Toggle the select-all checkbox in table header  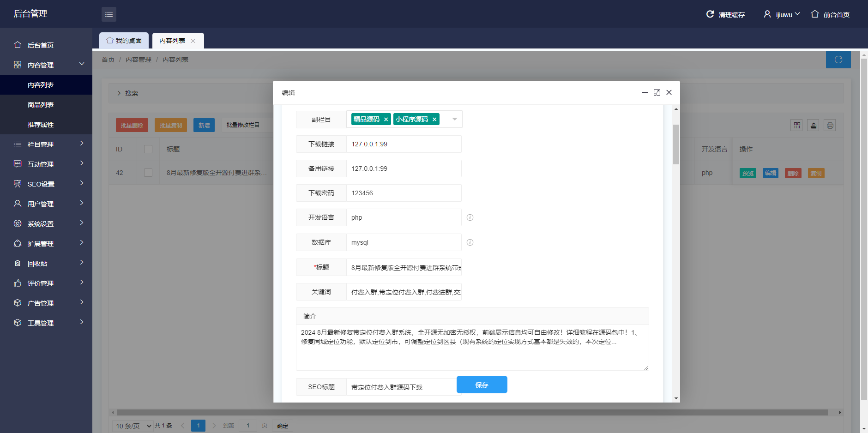[148, 149]
